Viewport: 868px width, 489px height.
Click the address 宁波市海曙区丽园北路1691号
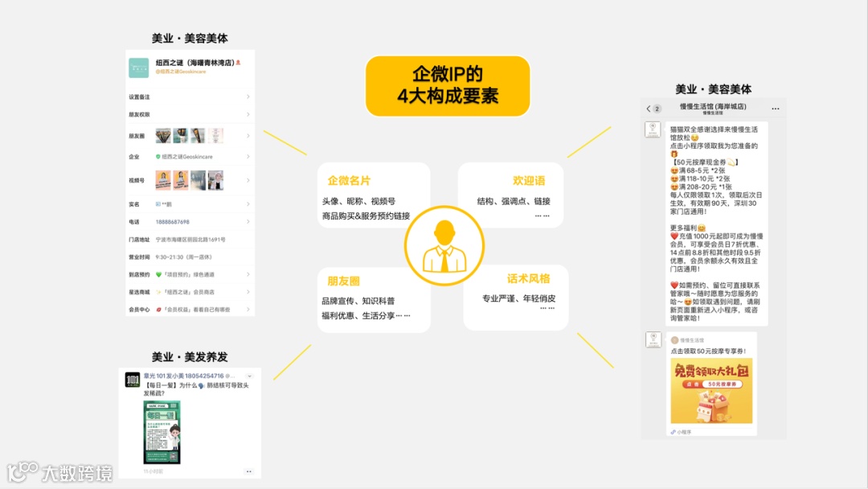pos(190,239)
